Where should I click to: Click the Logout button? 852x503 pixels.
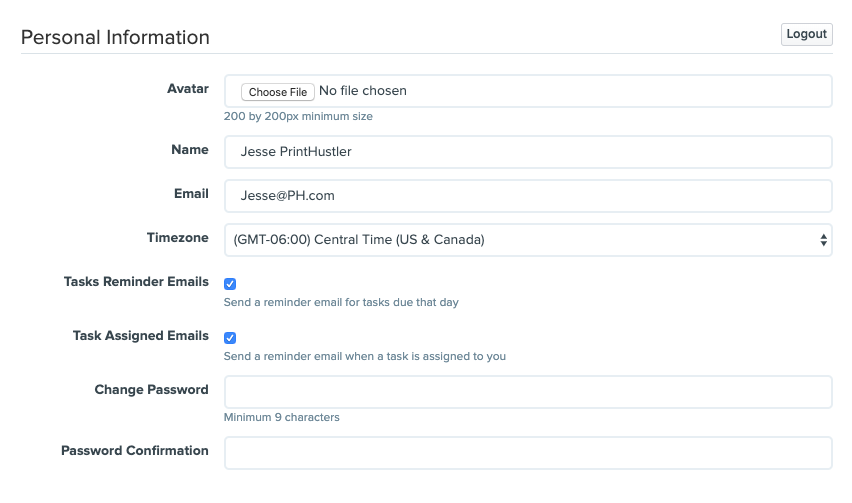point(806,34)
